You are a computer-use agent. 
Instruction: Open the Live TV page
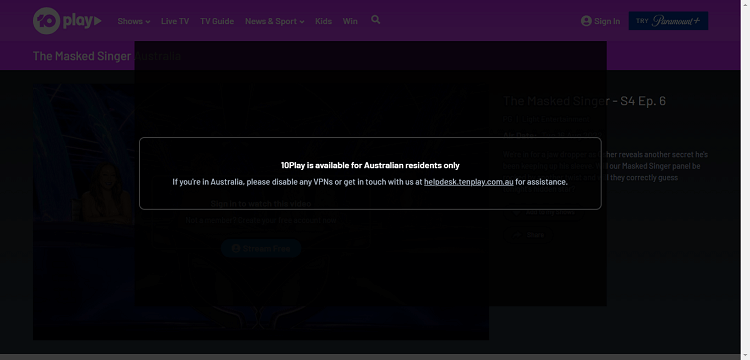tap(175, 21)
